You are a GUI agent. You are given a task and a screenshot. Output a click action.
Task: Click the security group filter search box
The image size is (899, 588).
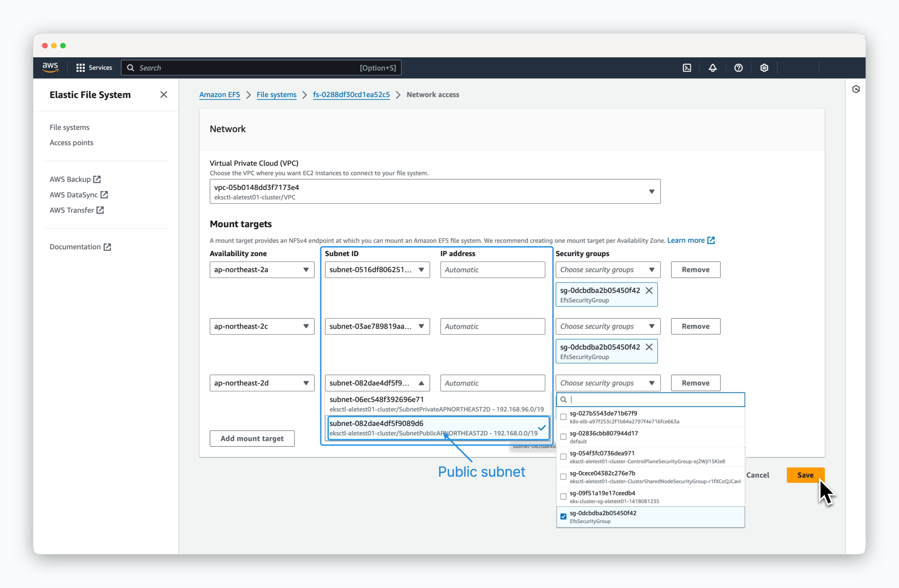(x=650, y=400)
